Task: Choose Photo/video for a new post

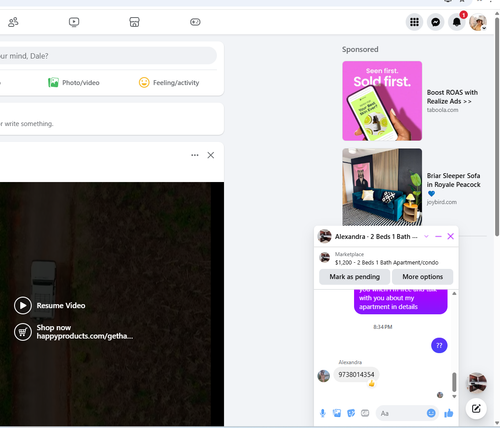Action: 74,83
